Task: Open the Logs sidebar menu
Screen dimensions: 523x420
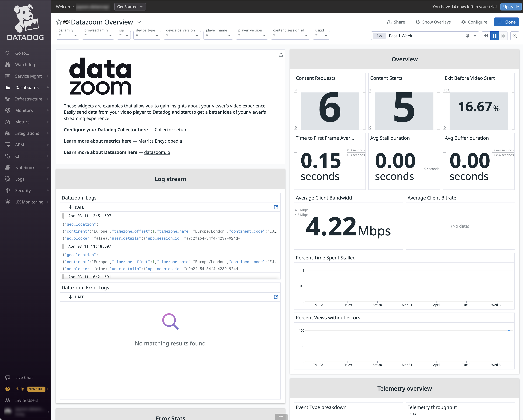Action: (x=20, y=179)
